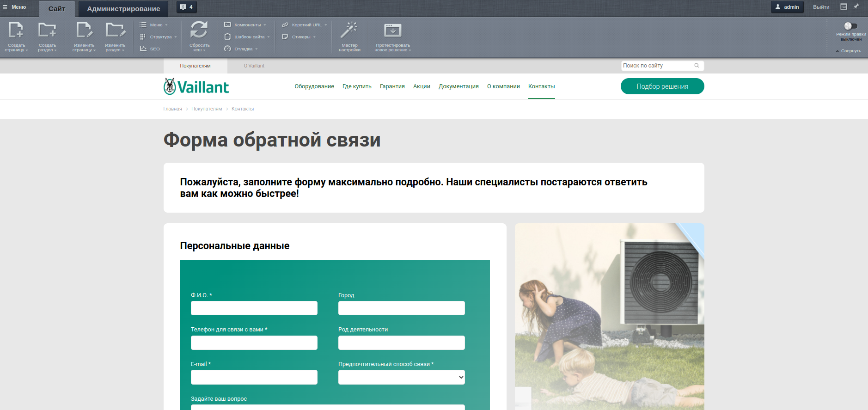Viewport: 868px width, 410px height.
Task: Expand the Стикеры dropdown
Action: click(x=299, y=37)
